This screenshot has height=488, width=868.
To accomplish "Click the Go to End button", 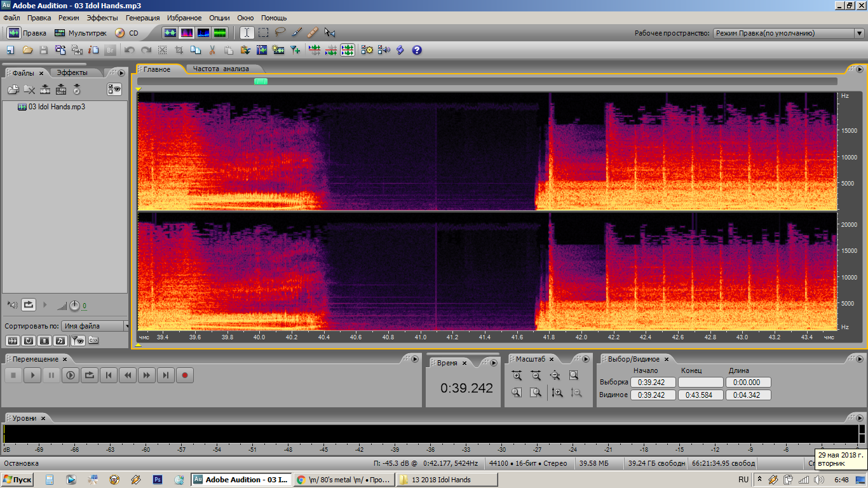I will click(166, 376).
